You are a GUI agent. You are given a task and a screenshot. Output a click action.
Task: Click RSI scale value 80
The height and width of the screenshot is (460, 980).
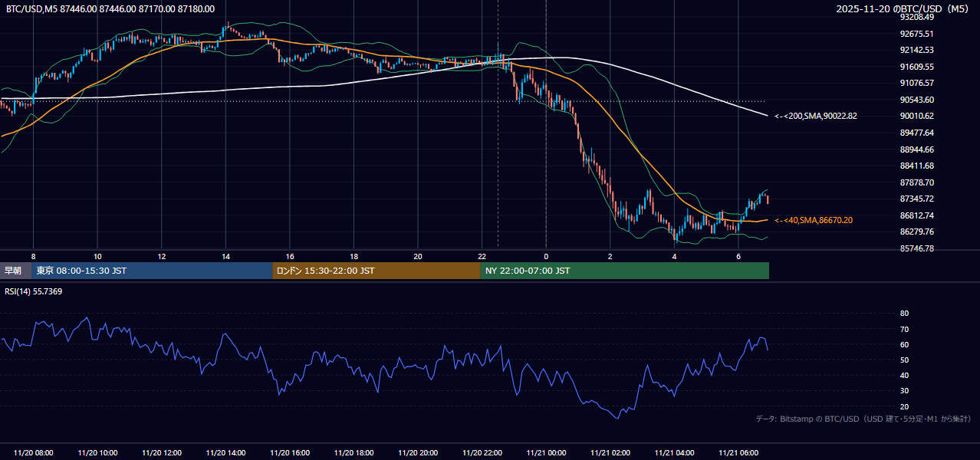[905, 314]
